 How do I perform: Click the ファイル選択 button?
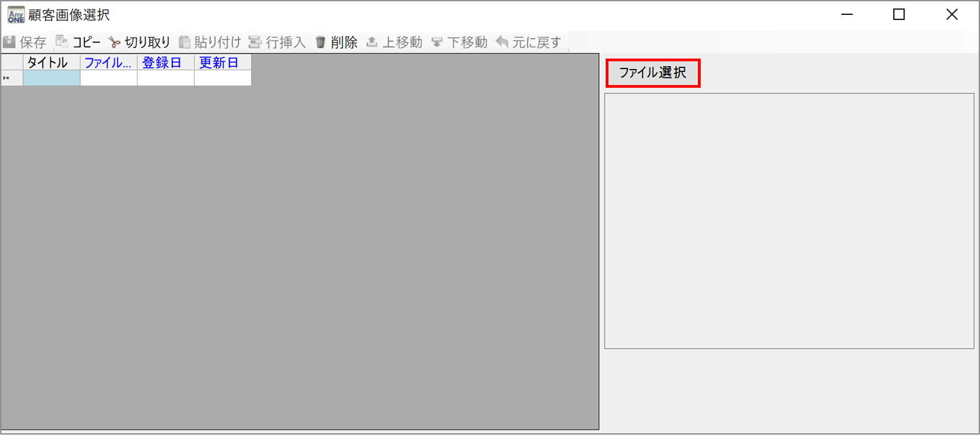(x=653, y=73)
